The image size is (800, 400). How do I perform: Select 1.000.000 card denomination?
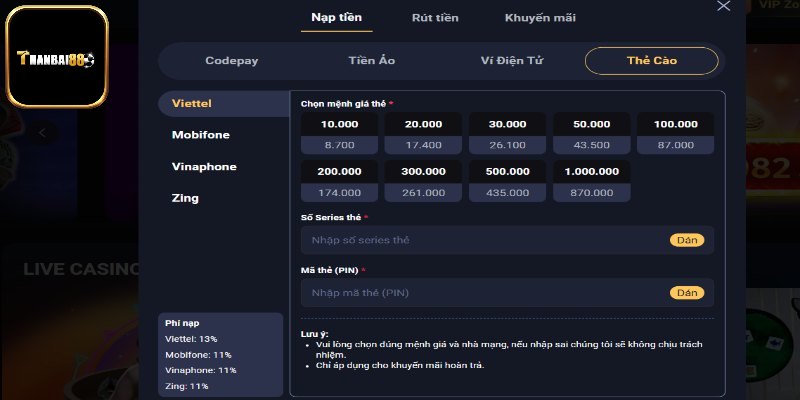592,181
